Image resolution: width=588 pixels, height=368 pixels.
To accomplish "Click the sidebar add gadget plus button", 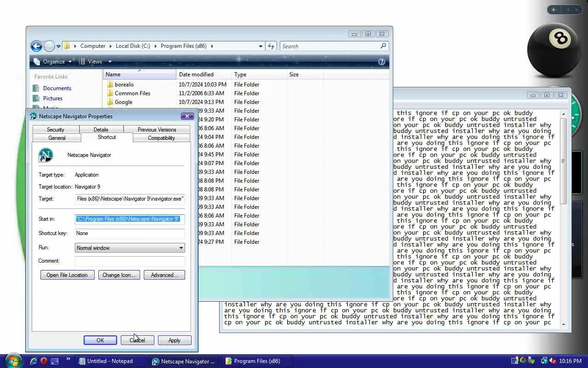I will click(553, 10).
